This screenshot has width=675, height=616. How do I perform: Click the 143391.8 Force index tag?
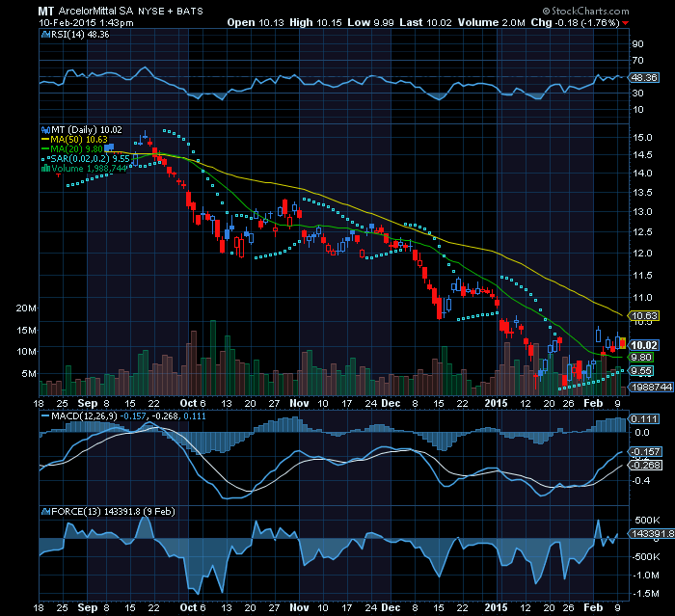tap(652, 534)
